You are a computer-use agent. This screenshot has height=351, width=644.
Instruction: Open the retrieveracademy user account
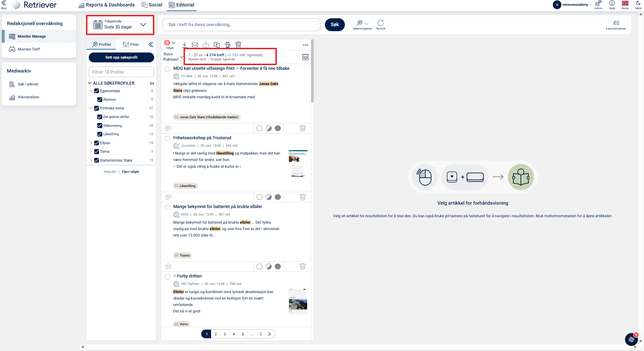click(x=570, y=5)
